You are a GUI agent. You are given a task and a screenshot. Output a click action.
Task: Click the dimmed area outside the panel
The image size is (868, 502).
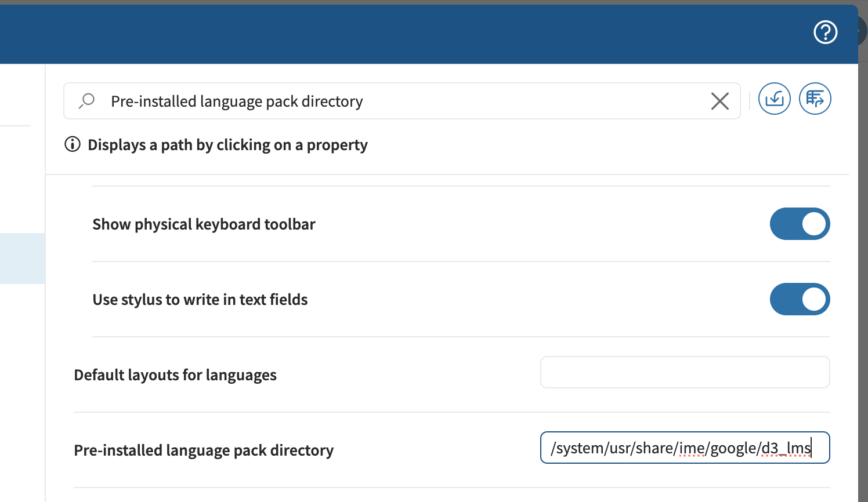863,290
